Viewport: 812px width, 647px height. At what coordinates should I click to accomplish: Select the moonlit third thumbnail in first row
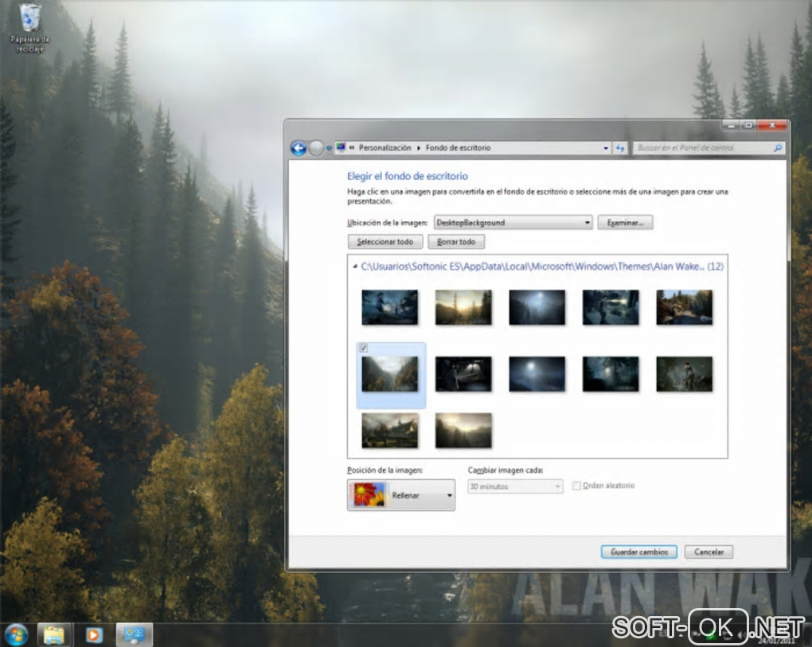coord(537,307)
